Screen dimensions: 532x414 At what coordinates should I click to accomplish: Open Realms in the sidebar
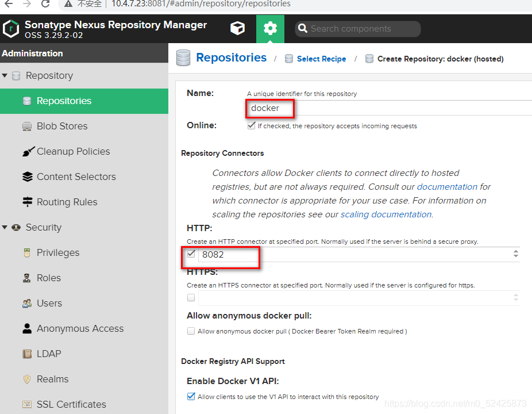(84, 379)
